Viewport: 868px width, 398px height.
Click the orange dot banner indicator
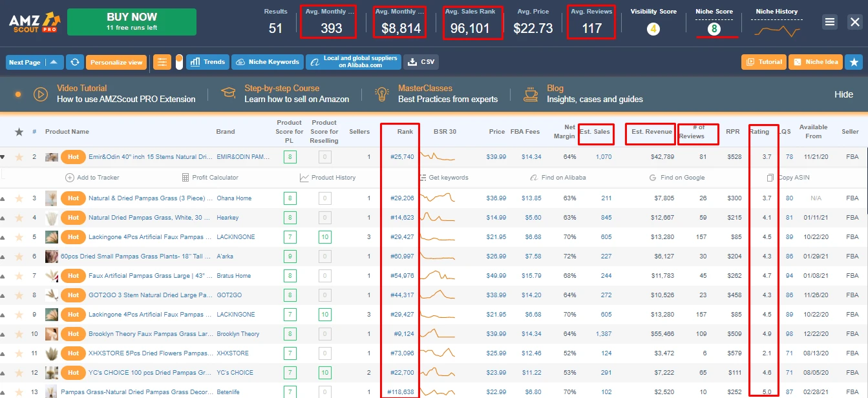18,94
